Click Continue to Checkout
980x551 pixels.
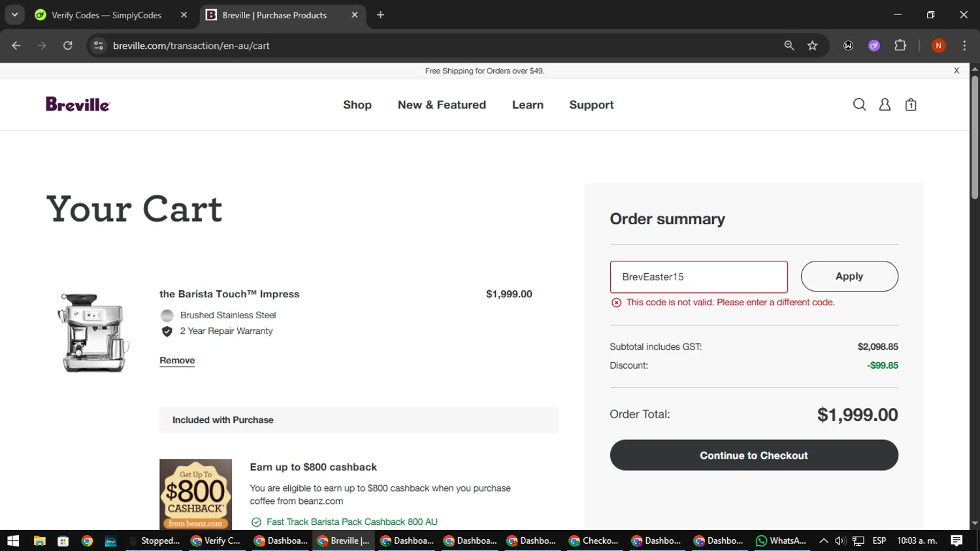754,455
